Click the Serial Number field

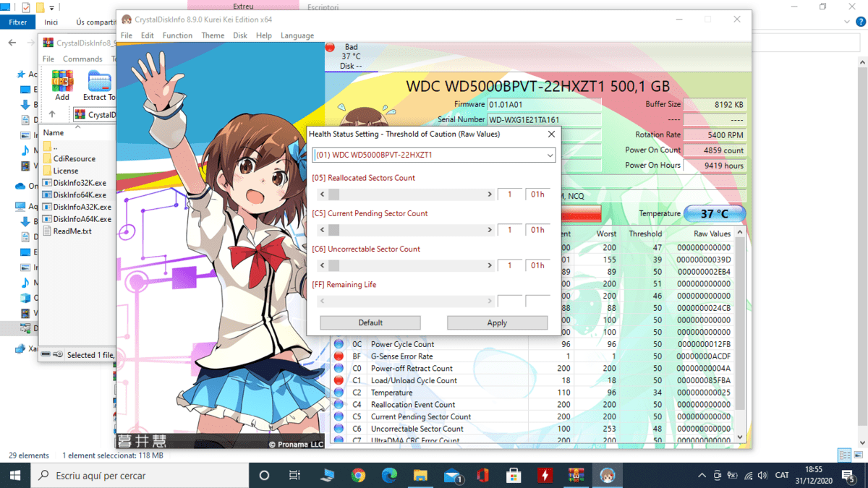pos(544,119)
